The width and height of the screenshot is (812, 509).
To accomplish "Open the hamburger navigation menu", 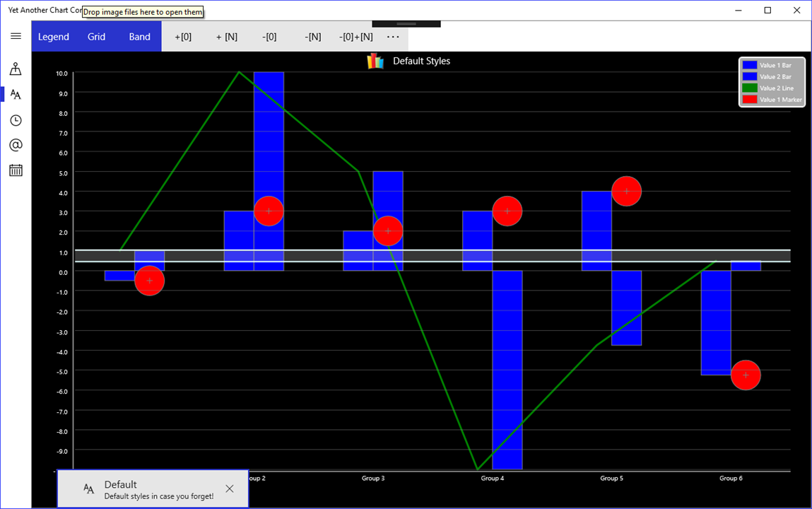I will (16, 36).
